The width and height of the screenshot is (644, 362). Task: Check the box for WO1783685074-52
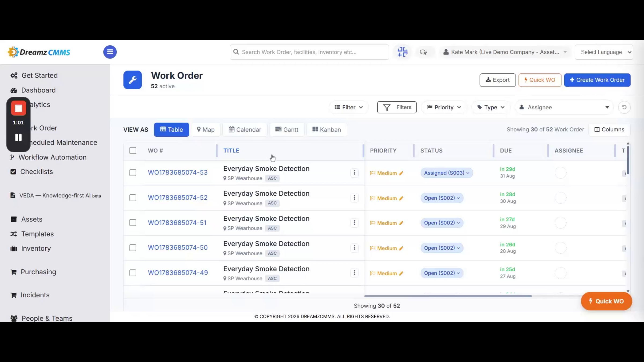pyautogui.click(x=133, y=198)
